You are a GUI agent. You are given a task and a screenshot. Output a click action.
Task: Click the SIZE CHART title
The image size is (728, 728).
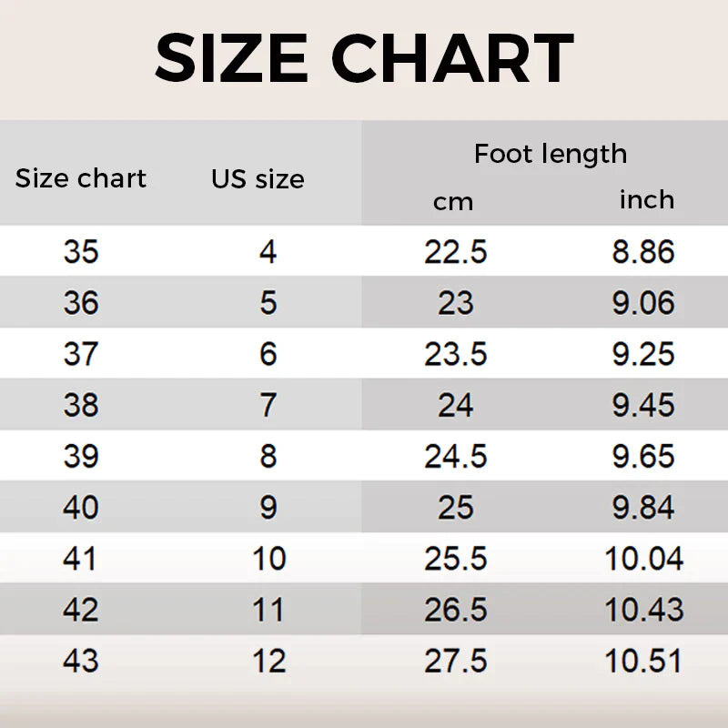coord(365,58)
